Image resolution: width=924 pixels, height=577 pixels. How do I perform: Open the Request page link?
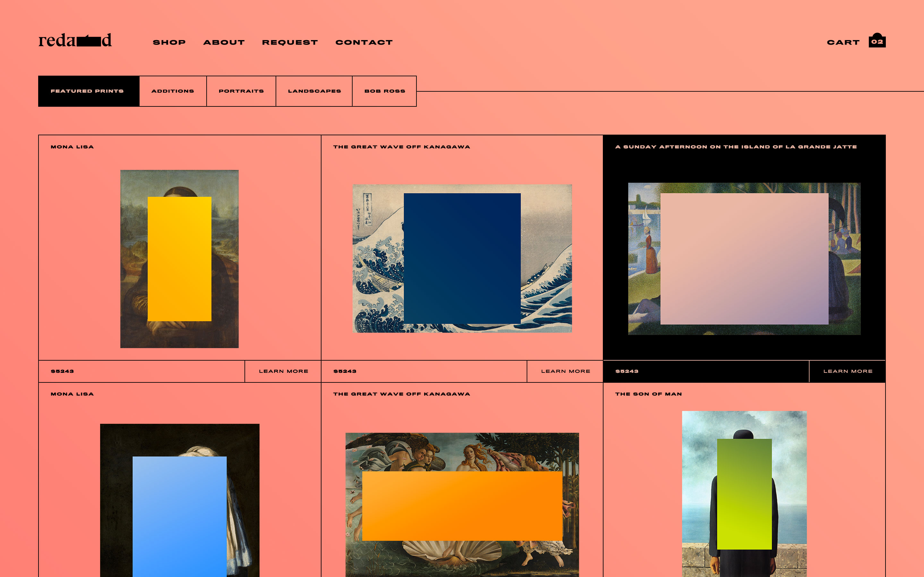(290, 42)
